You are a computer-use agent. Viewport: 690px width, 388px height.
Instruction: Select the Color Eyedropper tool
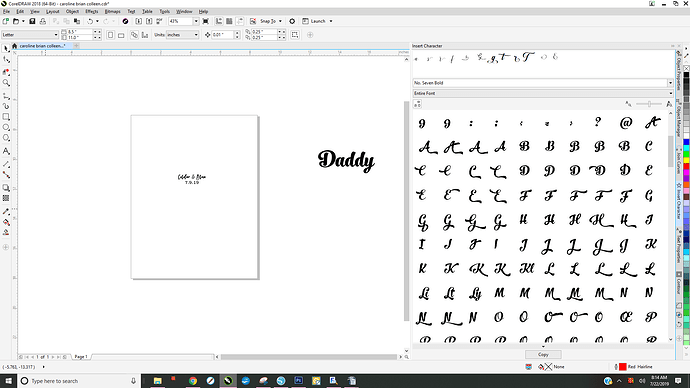[x=6, y=212]
